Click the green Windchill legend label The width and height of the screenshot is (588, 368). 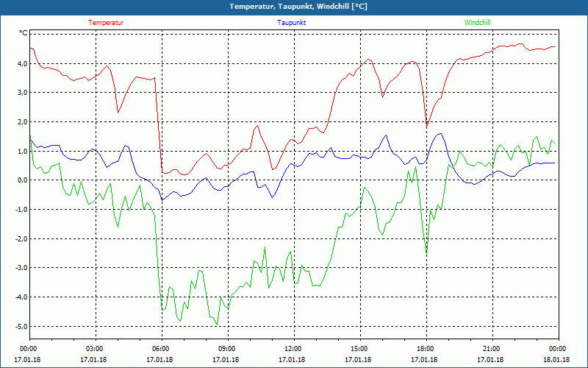pos(477,23)
